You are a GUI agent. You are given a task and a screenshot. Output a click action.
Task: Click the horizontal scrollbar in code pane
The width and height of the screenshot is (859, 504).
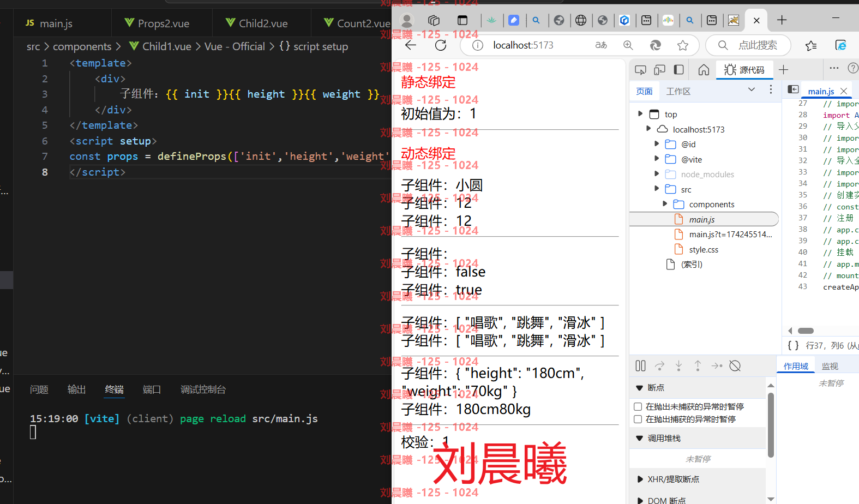pos(806,331)
